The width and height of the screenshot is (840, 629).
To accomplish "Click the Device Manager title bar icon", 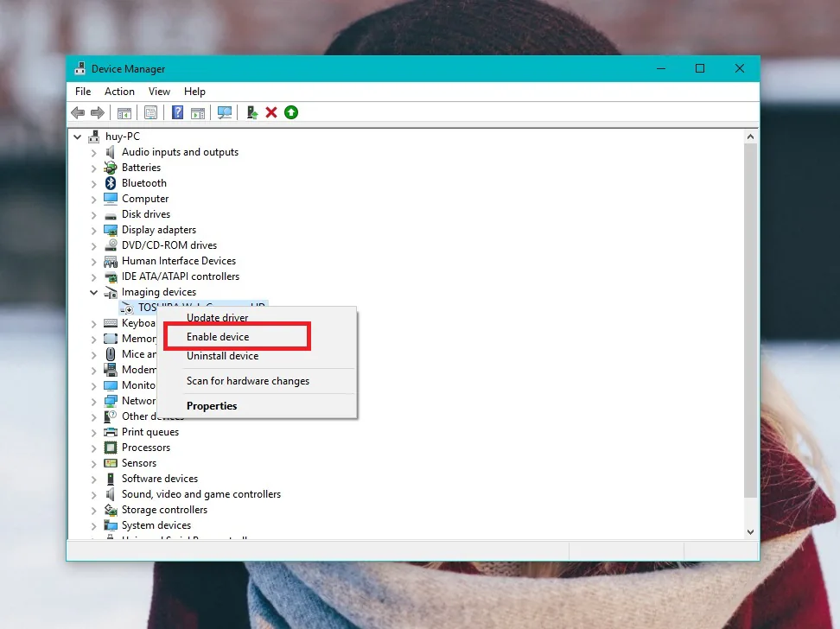I will [80, 68].
